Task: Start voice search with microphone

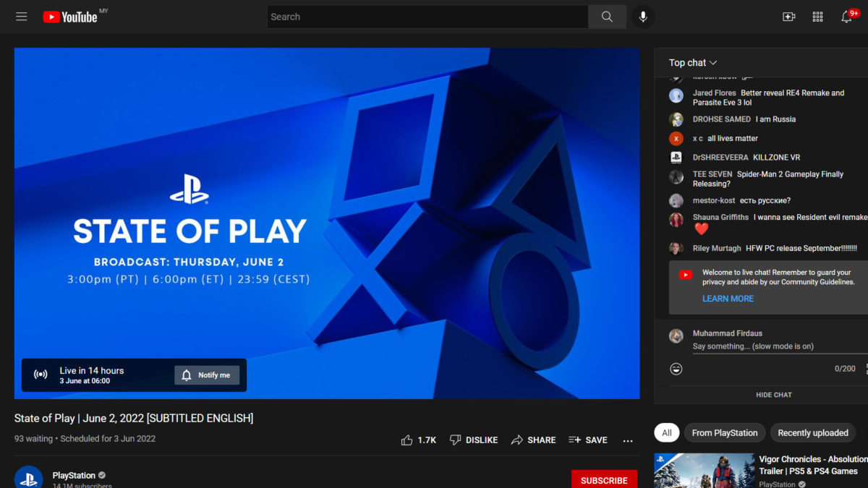Action: [642, 17]
